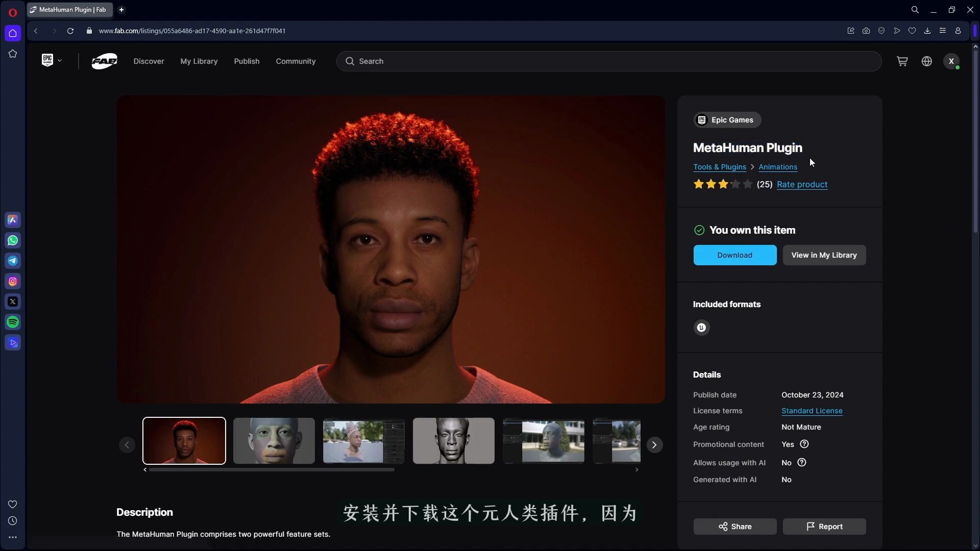The height and width of the screenshot is (551, 980).
Task: Select the red-lit face thumbnail
Action: [184, 441]
